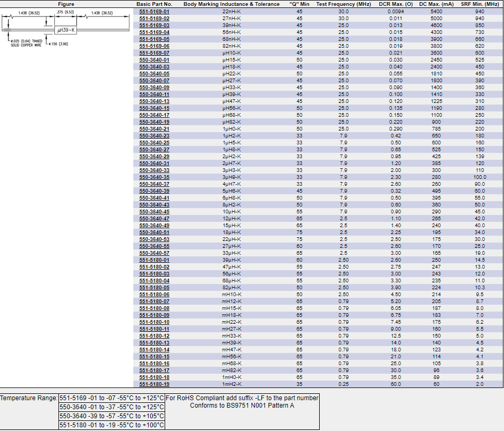The image size is (504, 431).
Task: Open the 550-3640-21 part link
Action: pos(154,128)
